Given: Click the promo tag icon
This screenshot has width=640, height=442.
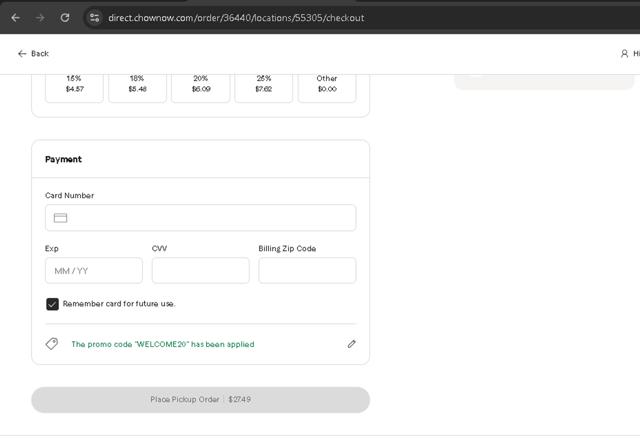Looking at the screenshot, I should click(x=52, y=344).
